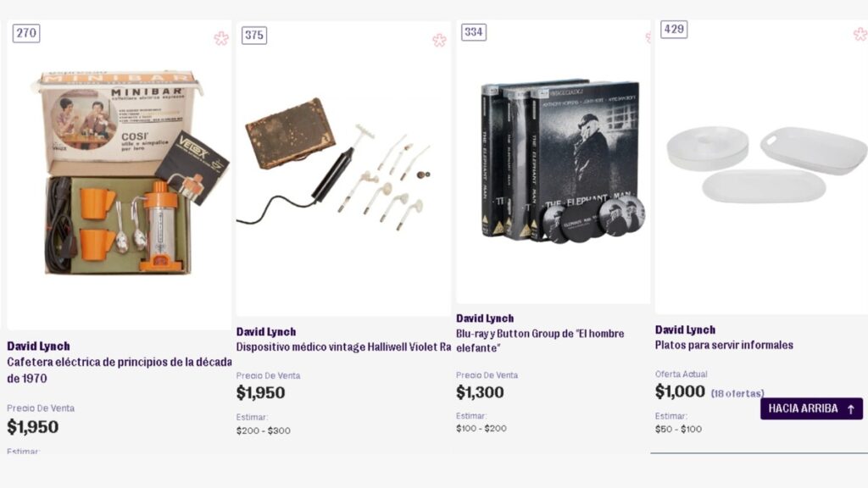Open Platos para servir informales title
This screenshot has height=488, width=868.
point(724,345)
